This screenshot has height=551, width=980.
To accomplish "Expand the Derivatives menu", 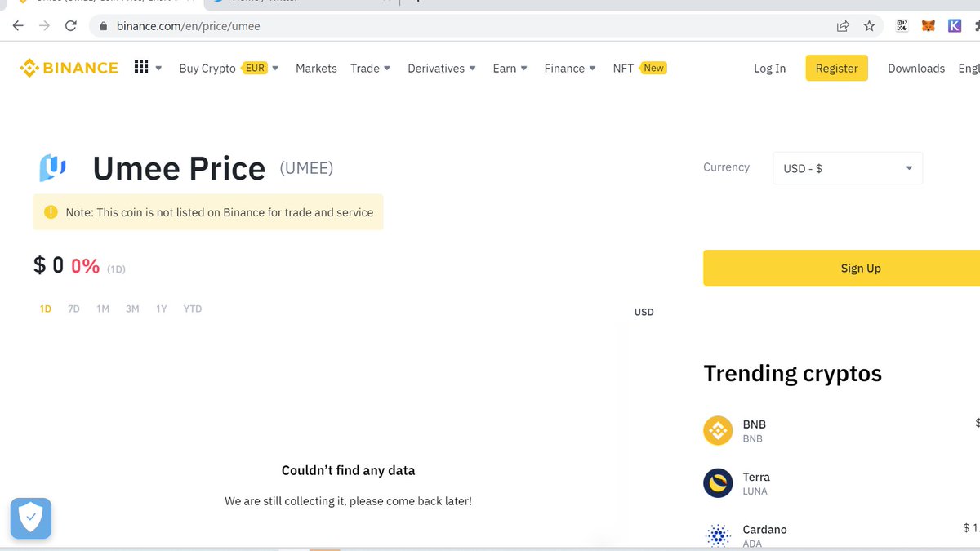I will [x=442, y=69].
